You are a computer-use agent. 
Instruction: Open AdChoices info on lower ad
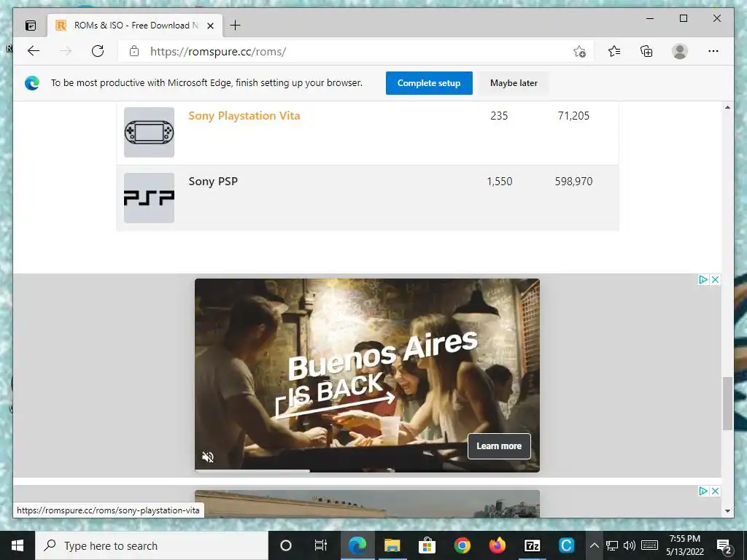[x=704, y=491]
